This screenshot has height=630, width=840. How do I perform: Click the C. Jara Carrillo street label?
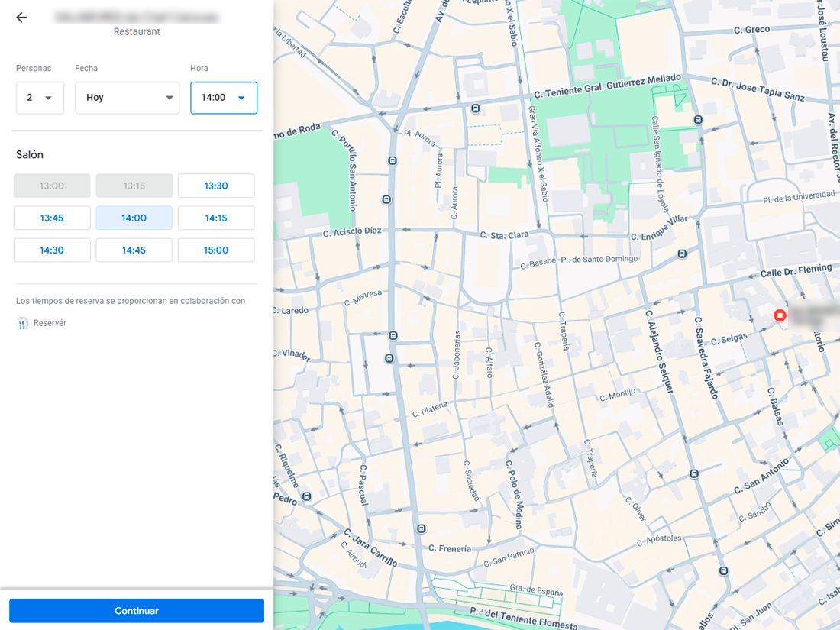(370, 548)
